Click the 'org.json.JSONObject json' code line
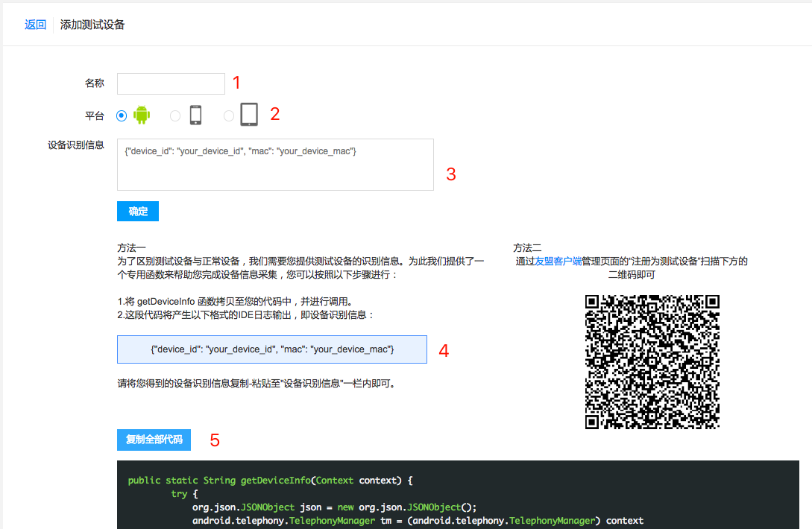The width and height of the screenshot is (812, 529). click(x=335, y=507)
